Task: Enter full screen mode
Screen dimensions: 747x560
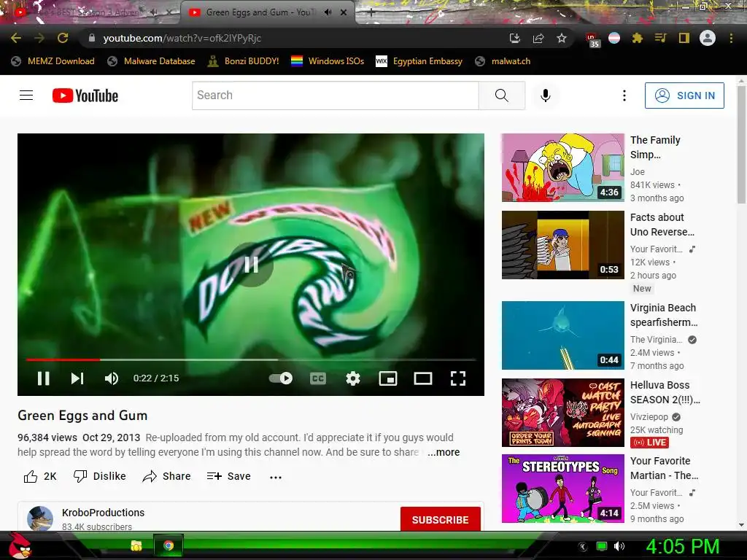Action: point(458,378)
